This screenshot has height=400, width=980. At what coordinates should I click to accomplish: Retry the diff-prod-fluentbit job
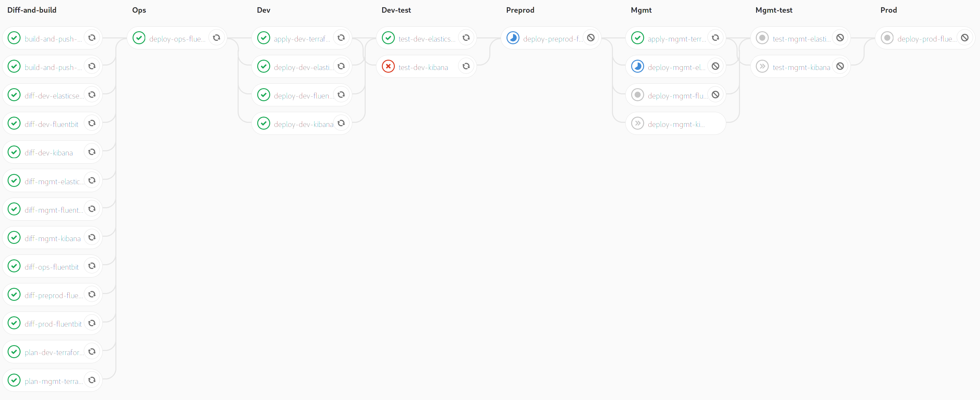[x=92, y=323]
